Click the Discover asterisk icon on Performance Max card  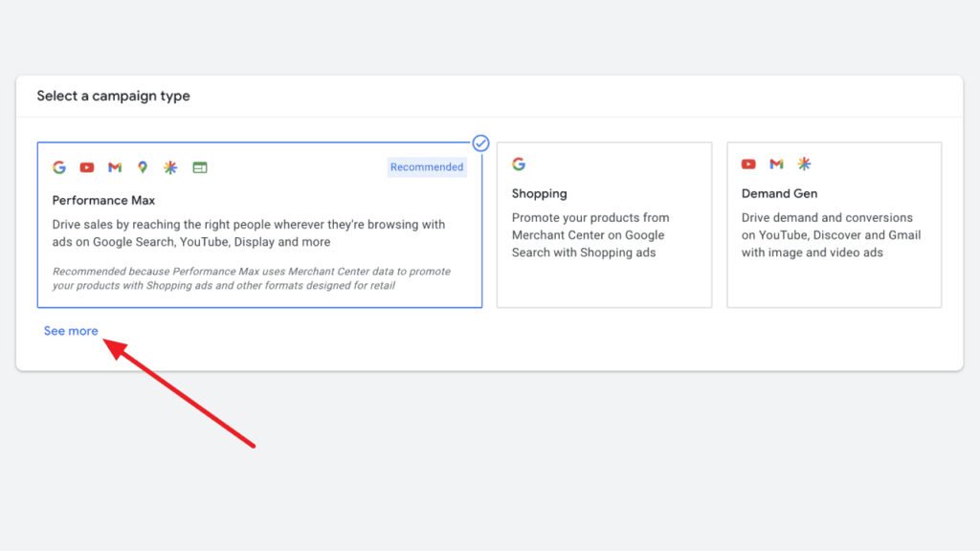(169, 166)
